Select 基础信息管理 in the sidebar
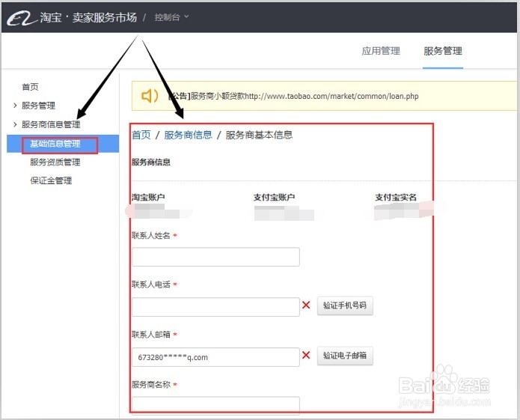 click(x=63, y=144)
